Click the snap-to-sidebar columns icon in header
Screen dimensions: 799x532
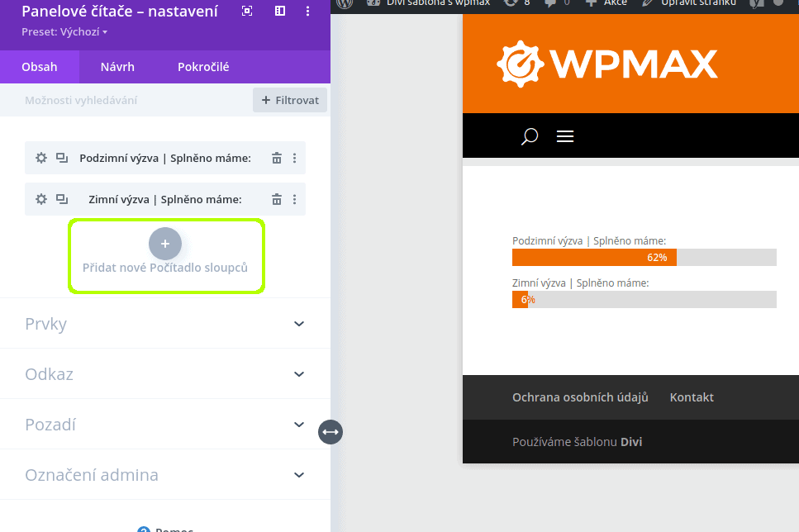[x=280, y=11]
